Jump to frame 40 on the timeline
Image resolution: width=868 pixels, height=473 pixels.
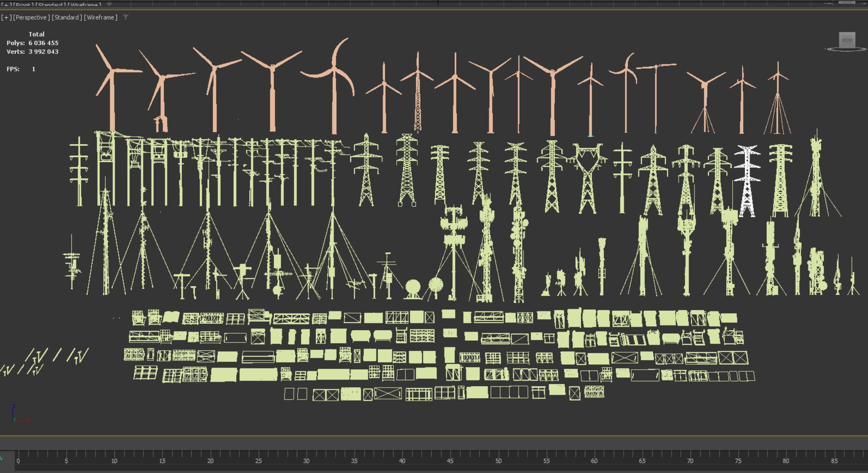[x=402, y=461]
